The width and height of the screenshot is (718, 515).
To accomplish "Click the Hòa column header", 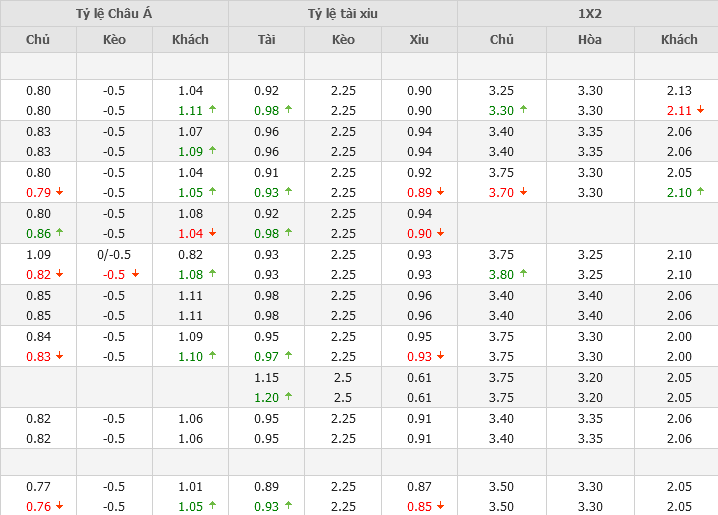I will point(590,40).
